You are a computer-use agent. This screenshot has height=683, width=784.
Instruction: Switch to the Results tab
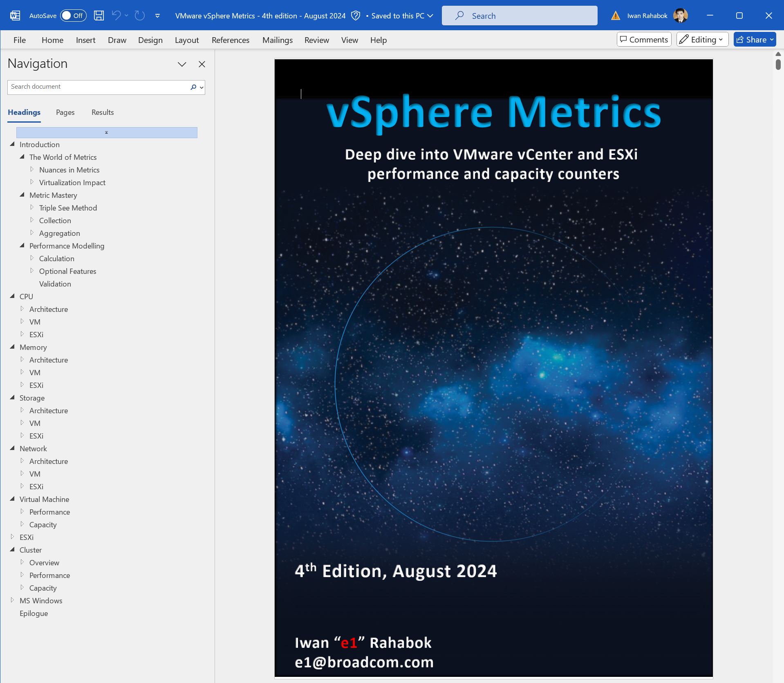point(103,112)
